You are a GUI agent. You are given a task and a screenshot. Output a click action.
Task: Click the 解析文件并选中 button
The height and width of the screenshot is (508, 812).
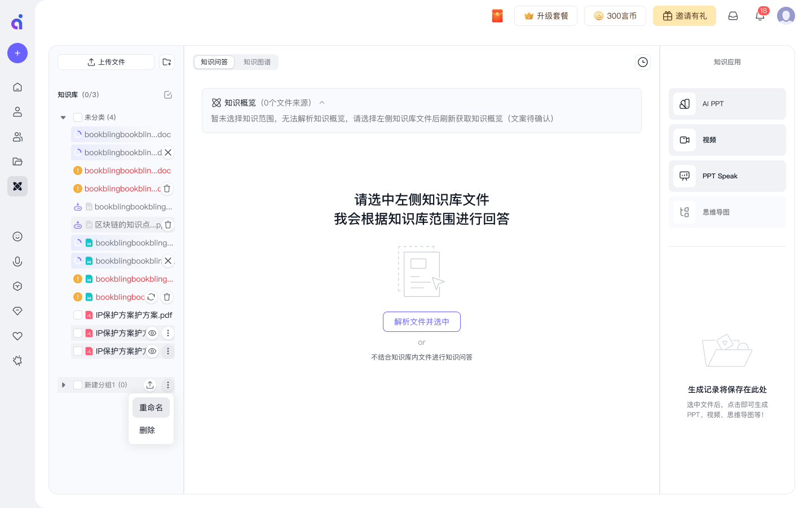421,321
